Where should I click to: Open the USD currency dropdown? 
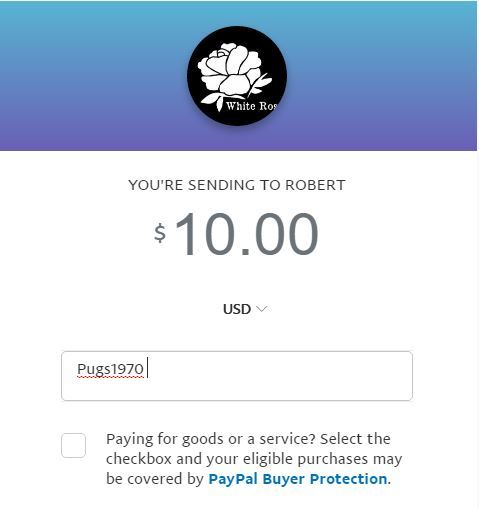pyautogui.click(x=245, y=309)
